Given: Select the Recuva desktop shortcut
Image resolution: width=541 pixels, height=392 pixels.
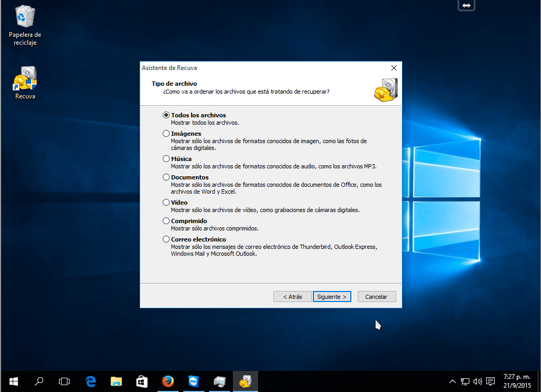Looking at the screenshot, I should pyautogui.click(x=25, y=83).
